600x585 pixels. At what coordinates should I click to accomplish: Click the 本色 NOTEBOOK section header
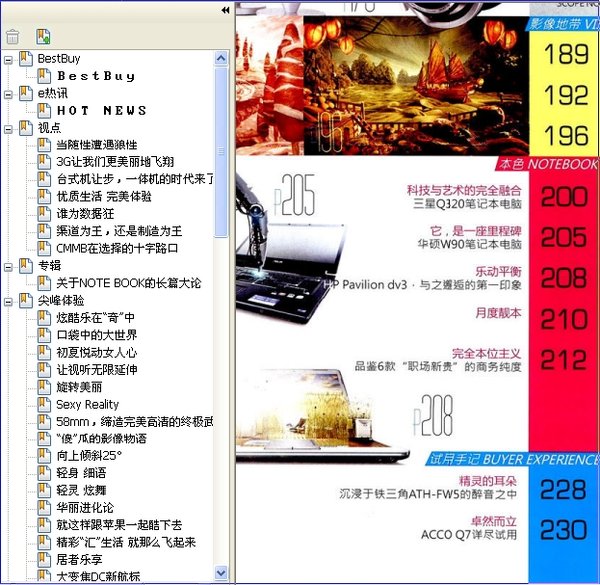click(547, 164)
